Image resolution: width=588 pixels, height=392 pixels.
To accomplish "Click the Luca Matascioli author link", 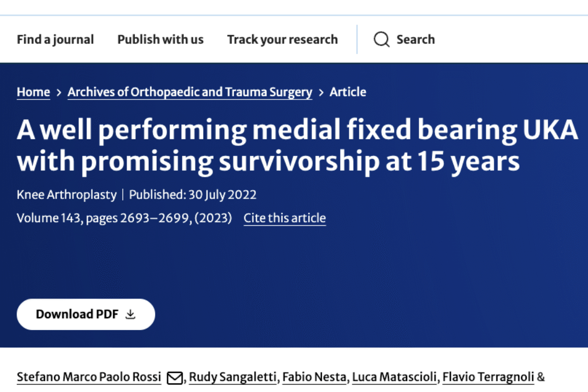I will pyautogui.click(x=395, y=377).
